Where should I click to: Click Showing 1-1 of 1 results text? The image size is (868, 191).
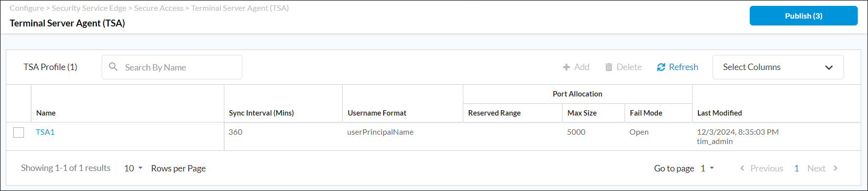(x=65, y=168)
